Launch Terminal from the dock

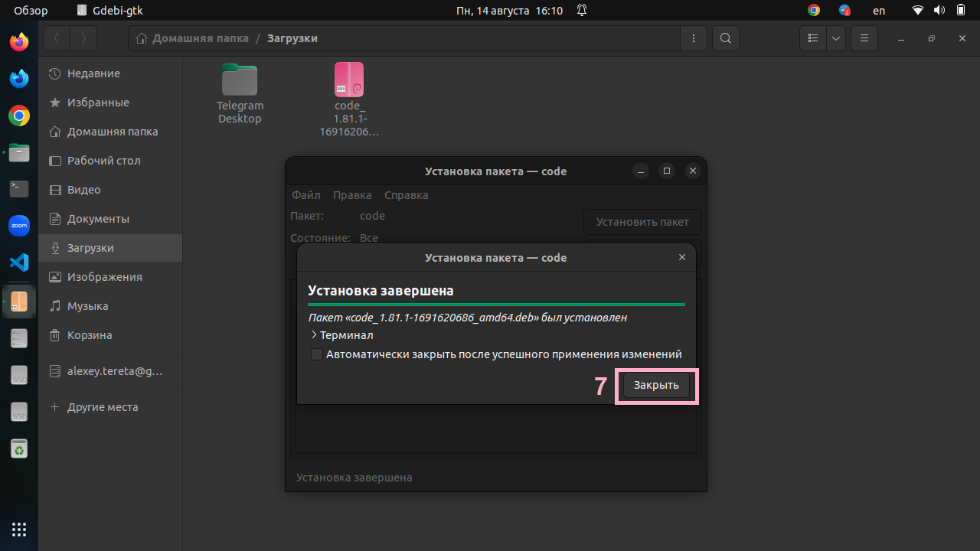pyautogui.click(x=19, y=189)
